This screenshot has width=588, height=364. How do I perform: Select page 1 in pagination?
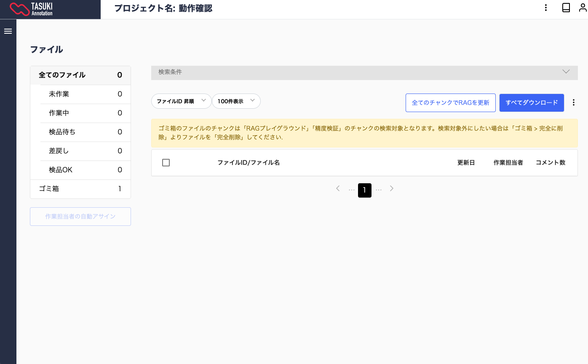click(365, 190)
